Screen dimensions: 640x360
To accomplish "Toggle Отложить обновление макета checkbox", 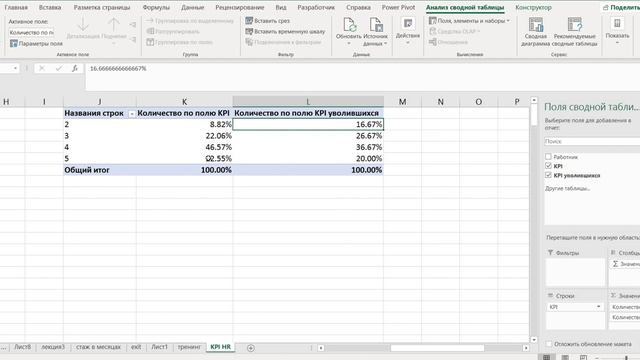I will tap(549, 344).
